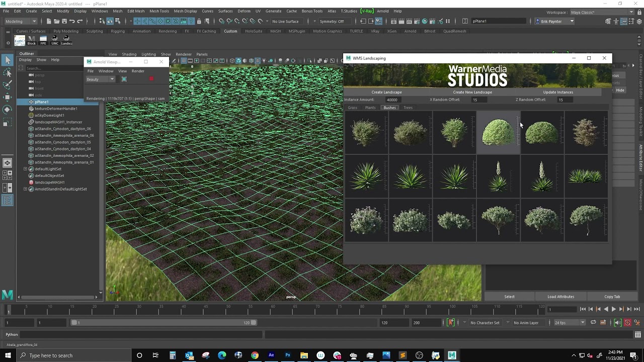
Task: Open the Beauty AOV dropdown in Arnold viewport
Action: (x=100, y=79)
